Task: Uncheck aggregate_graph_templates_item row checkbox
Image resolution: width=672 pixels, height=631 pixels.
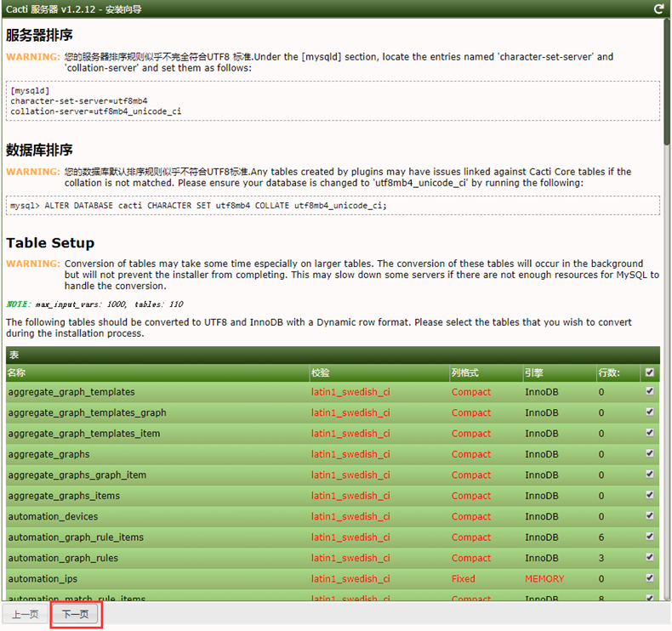Action: click(x=650, y=433)
